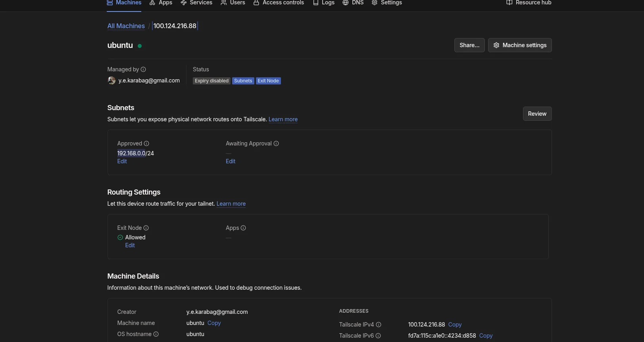Screen dimensions: 644x342
Task: Edit the Awaiting Approval routes
Action: (x=231, y=161)
